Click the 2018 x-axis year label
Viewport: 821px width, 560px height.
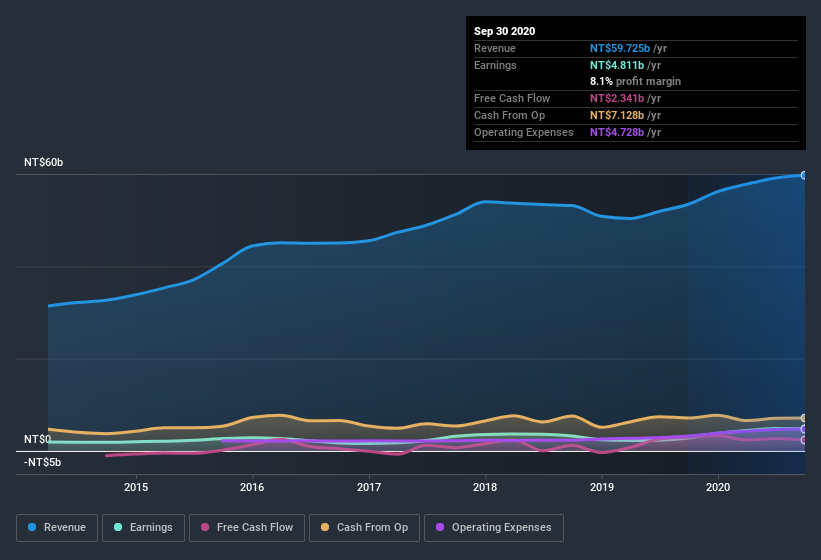pyautogui.click(x=485, y=487)
